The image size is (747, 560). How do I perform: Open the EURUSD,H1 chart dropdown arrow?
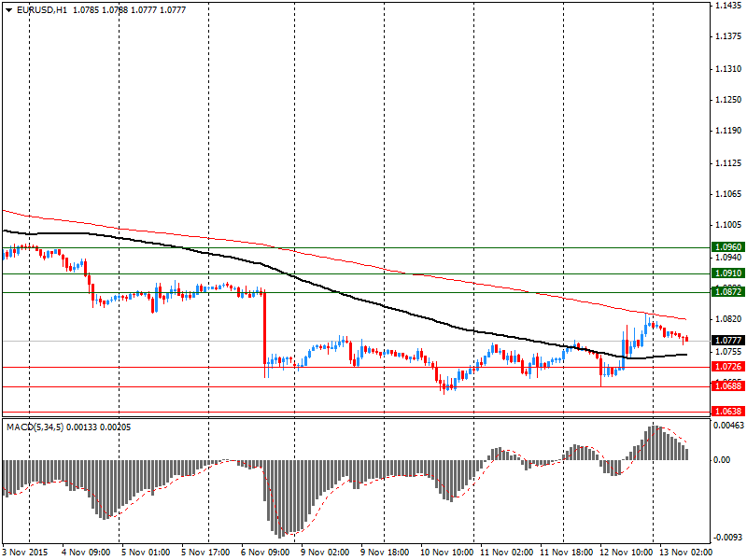tap(8, 10)
